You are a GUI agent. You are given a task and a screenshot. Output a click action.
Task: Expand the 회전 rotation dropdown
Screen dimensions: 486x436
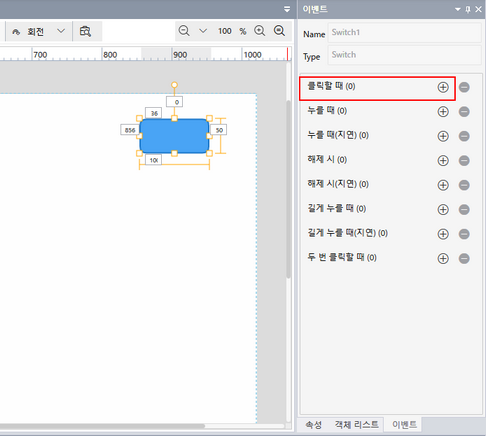tap(61, 31)
